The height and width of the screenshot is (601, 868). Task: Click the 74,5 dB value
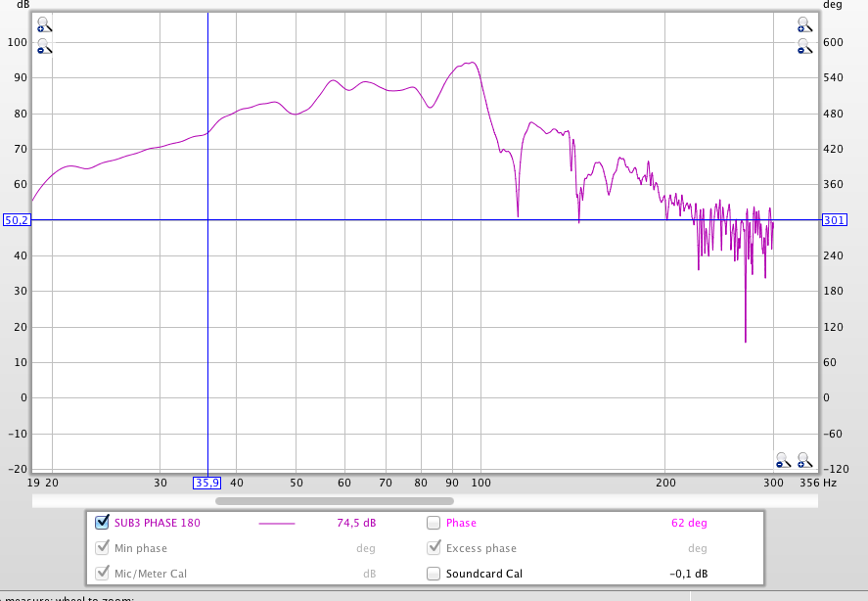click(356, 523)
